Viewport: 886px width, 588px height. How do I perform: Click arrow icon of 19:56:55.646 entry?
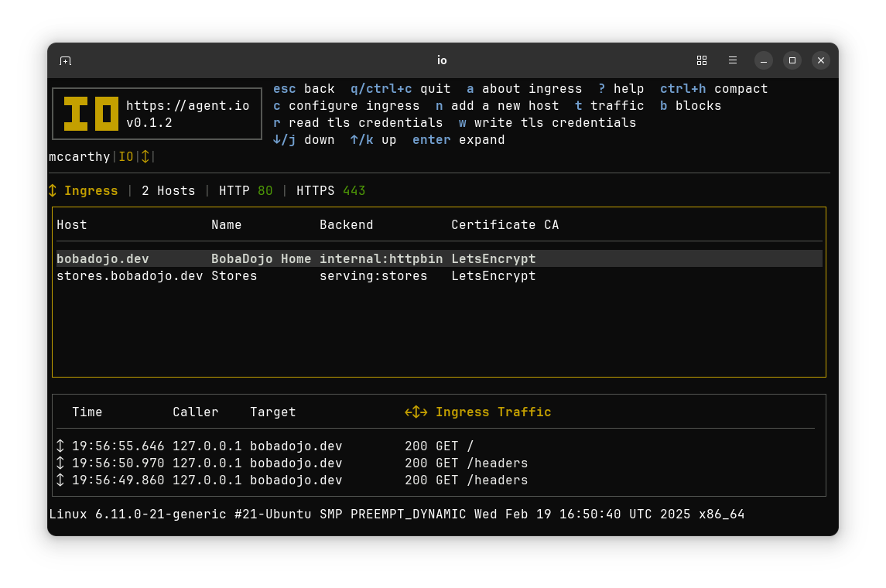pyautogui.click(x=60, y=446)
